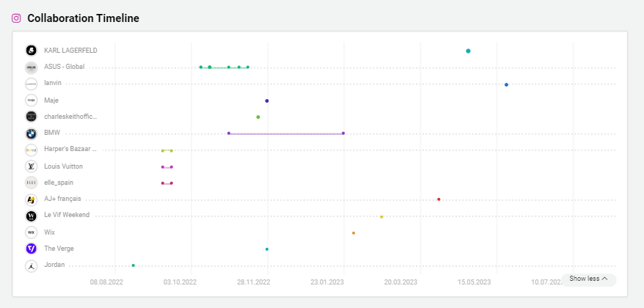Open the KARL LAGERFELD brand name

point(70,51)
